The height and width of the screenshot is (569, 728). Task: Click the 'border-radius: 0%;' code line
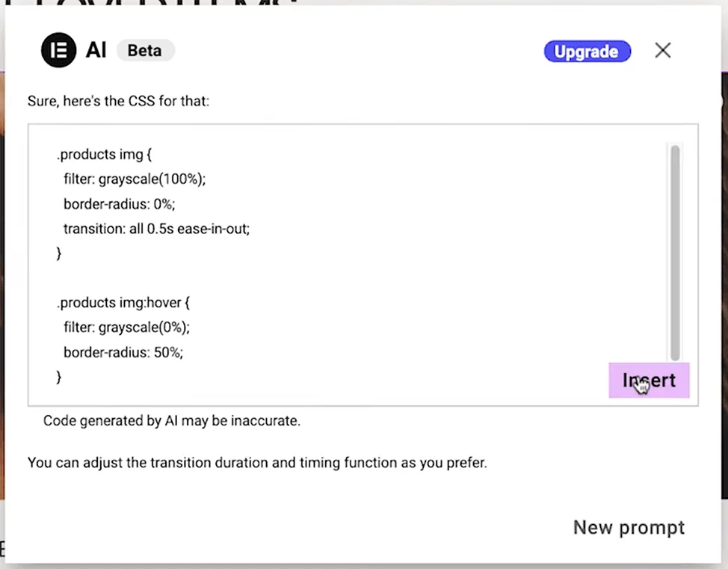(x=119, y=204)
